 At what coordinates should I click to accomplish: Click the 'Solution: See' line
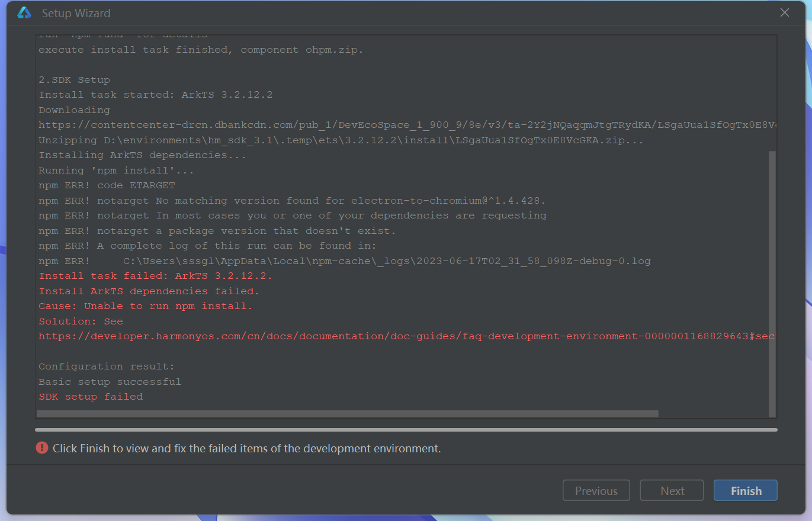coord(81,321)
